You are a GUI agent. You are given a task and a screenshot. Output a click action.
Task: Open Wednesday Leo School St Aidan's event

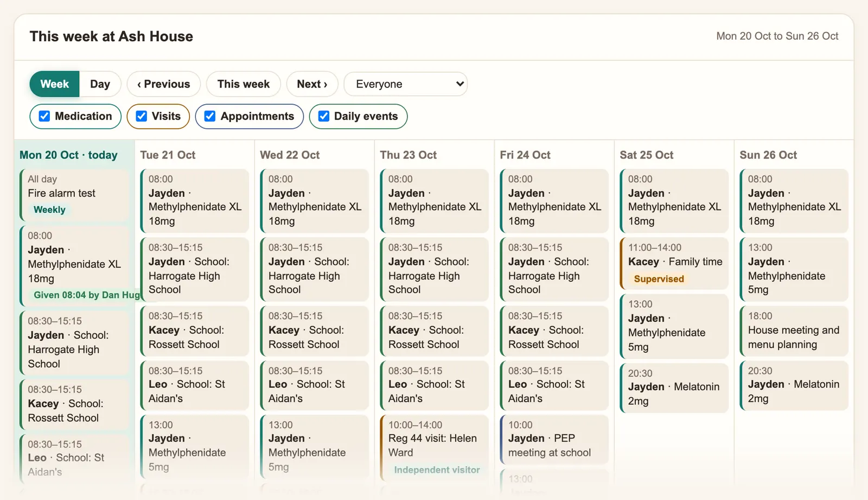(315, 385)
